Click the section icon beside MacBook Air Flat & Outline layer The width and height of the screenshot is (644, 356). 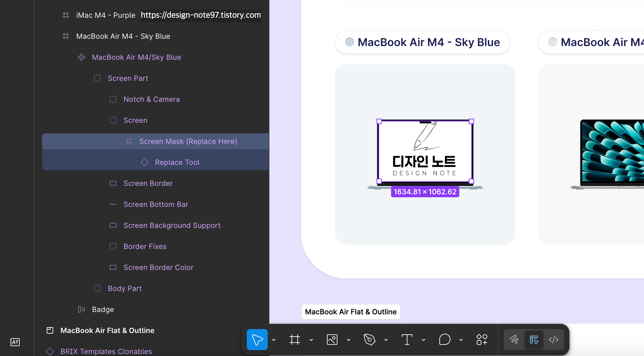point(50,330)
